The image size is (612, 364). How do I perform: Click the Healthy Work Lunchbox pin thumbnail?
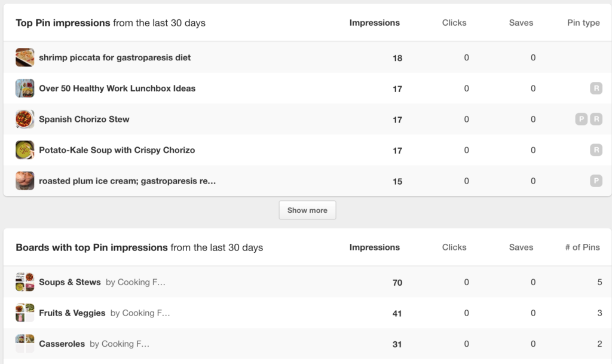(25, 88)
